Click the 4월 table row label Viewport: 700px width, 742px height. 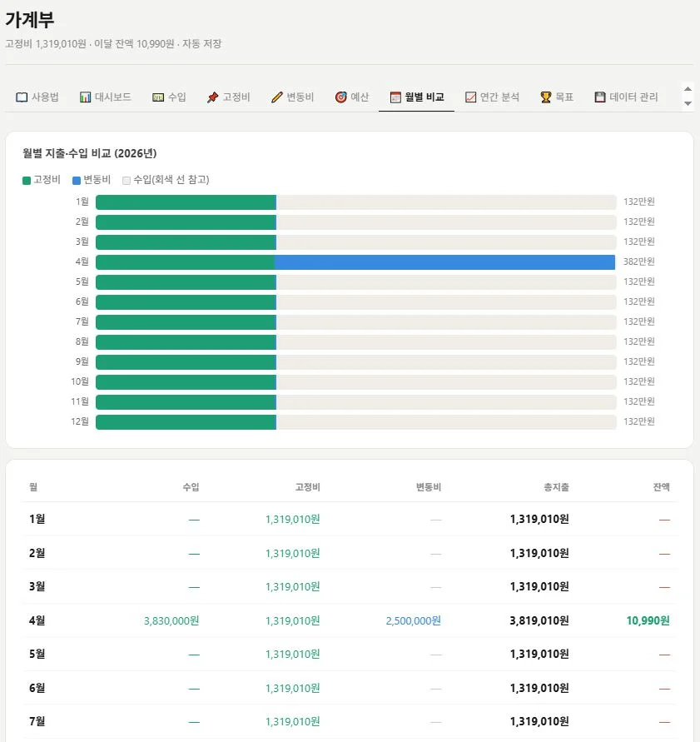click(37, 620)
